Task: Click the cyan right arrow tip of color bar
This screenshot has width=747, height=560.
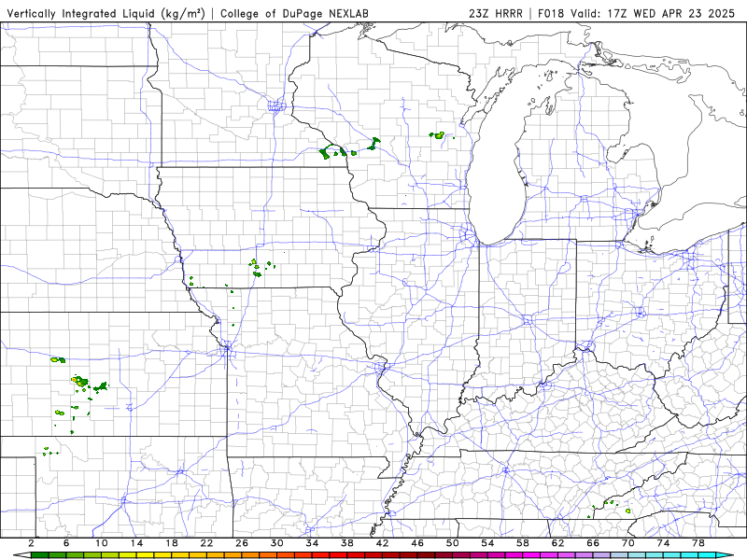Action: 726,555
